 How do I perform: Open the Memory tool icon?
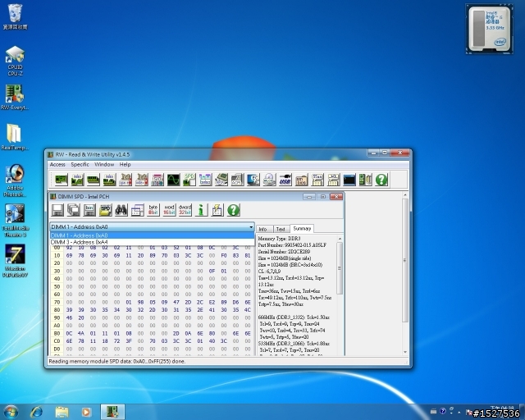[x=94, y=180]
